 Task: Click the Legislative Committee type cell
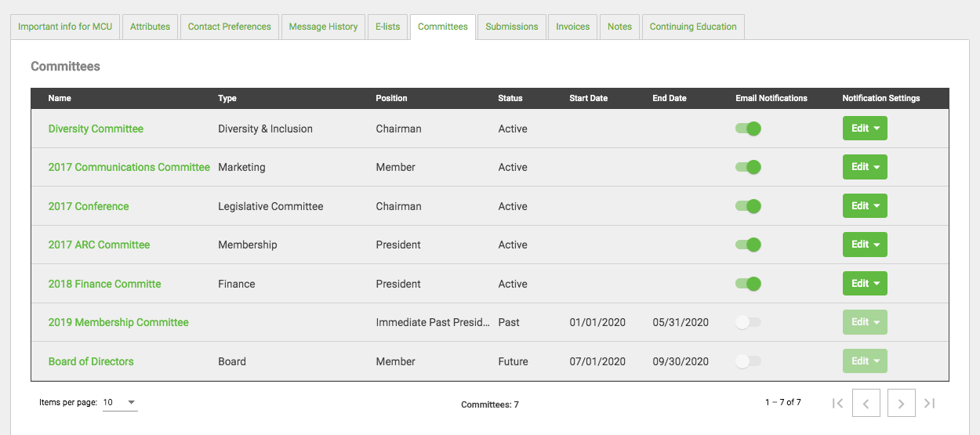point(270,206)
